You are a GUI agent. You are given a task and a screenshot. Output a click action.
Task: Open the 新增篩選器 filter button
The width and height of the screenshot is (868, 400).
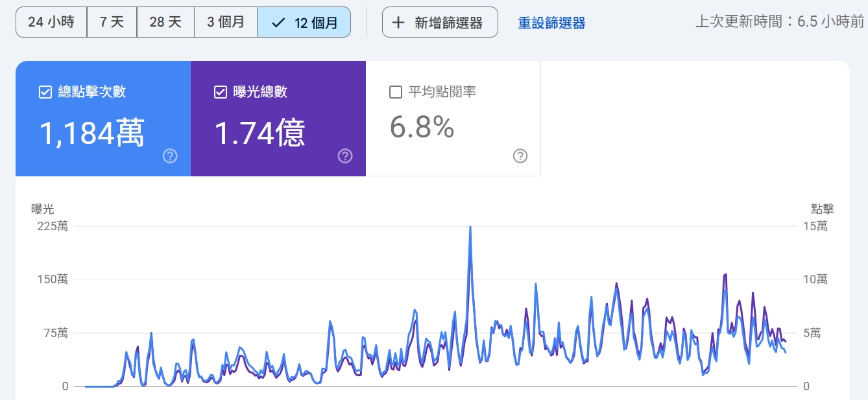440,21
